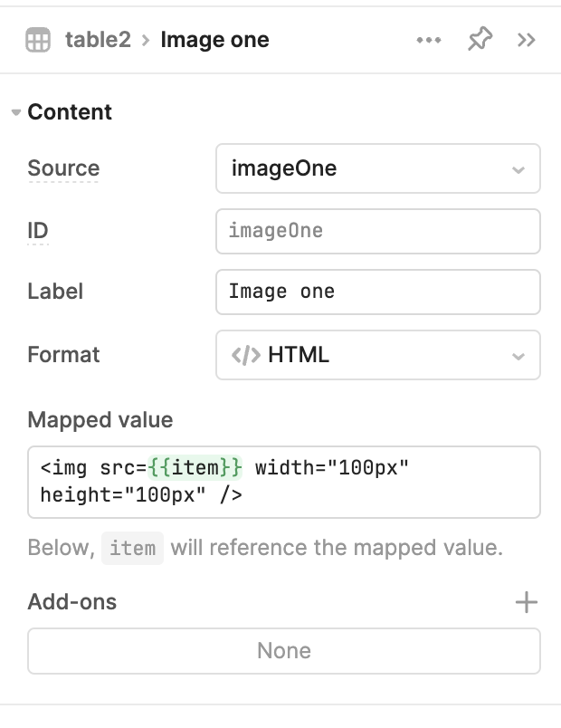Screen dimensions: 561x728
Task: Open the three-dot more options menu
Action: 429,41
